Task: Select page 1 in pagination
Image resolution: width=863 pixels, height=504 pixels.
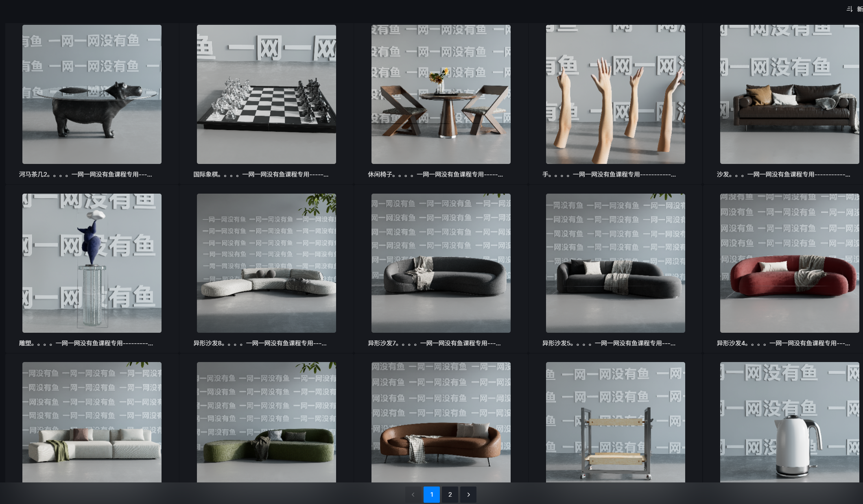Action: 432,495
